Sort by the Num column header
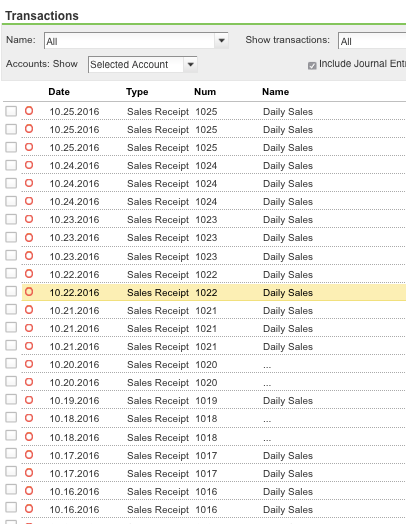The width and height of the screenshot is (406, 524). (x=205, y=92)
